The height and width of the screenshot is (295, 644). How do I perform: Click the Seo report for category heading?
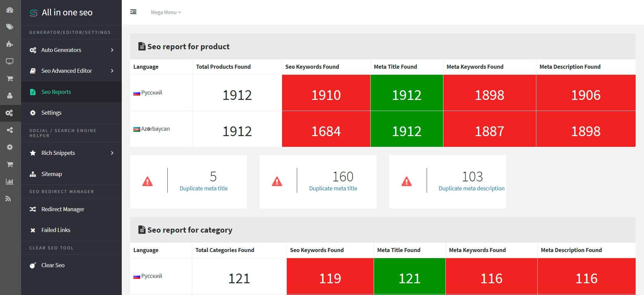pyautogui.click(x=190, y=230)
